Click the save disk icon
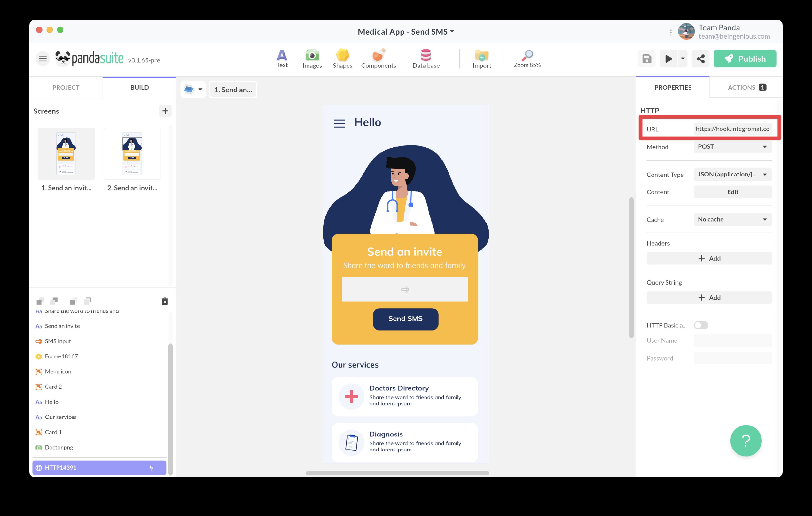 coord(646,59)
